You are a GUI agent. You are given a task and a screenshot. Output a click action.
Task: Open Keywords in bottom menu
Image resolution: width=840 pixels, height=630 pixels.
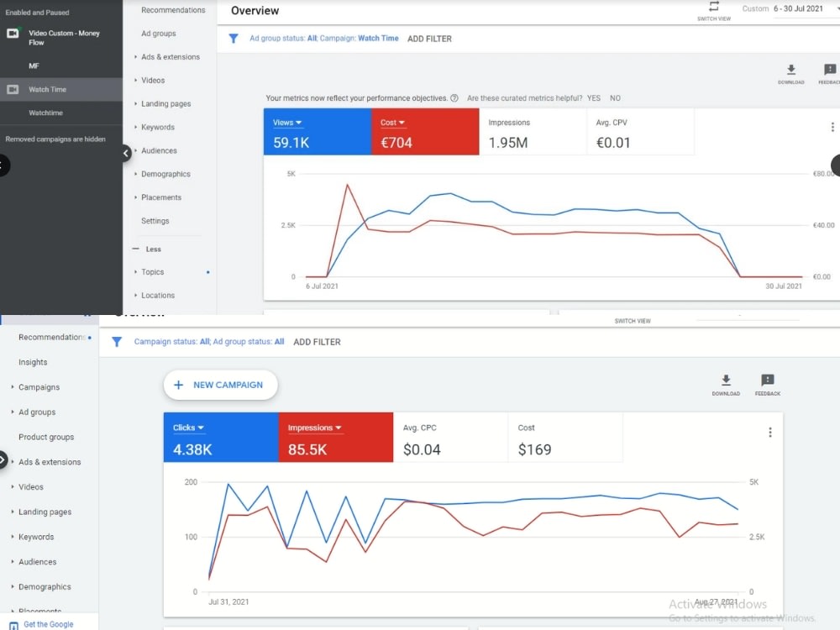coord(36,537)
